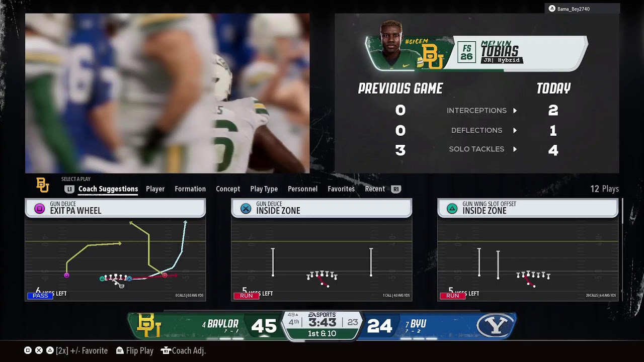
Task: Click the Bama_Boy2740 username
Action: (573, 9)
